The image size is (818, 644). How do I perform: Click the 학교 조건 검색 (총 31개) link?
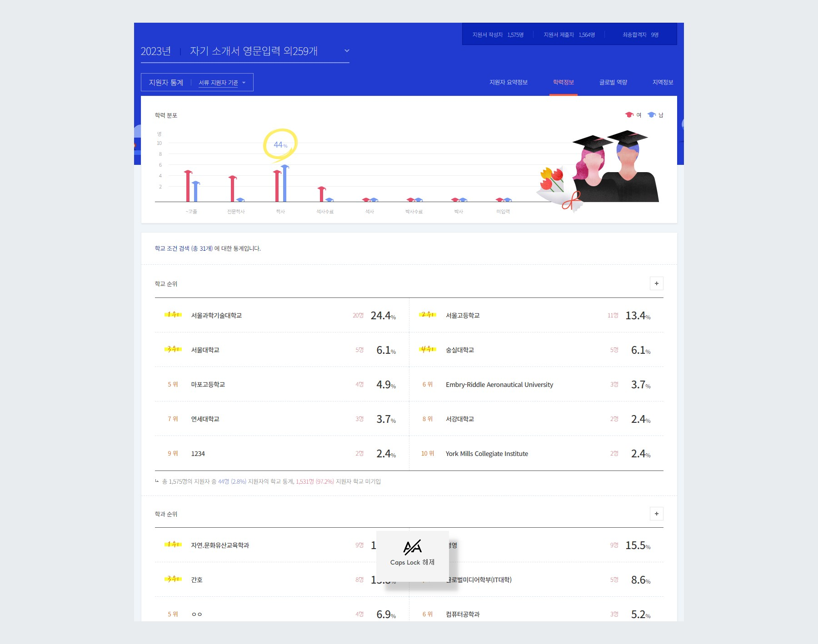tap(184, 248)
